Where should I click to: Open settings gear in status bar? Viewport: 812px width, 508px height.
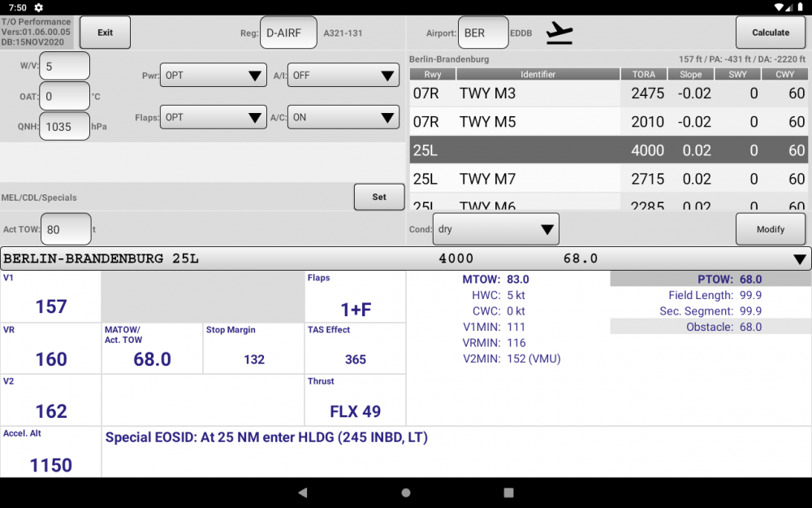[38, 7]
